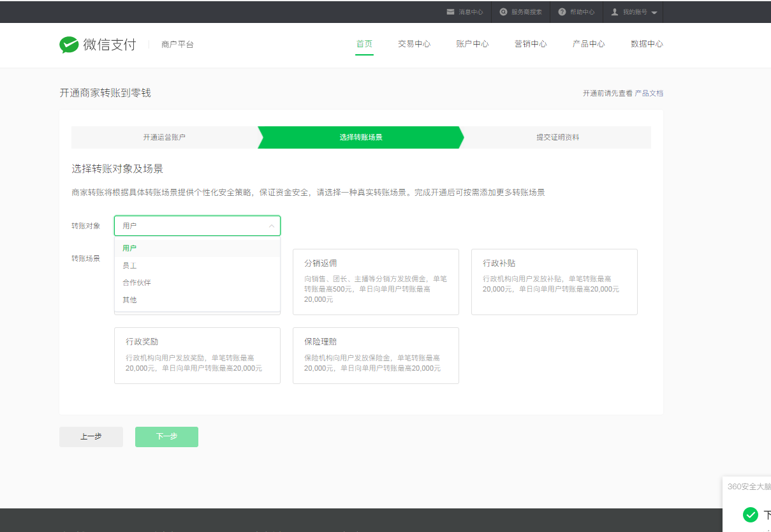
Task: Choose 合作伙伴 in the dropdown options
Action: point(136,283)
